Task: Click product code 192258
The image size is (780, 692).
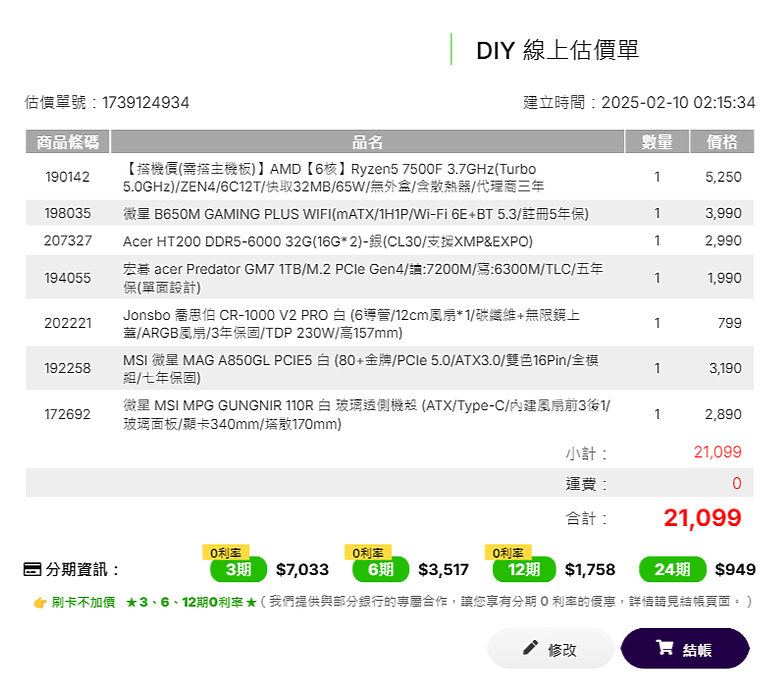Action: click(68, 368)
